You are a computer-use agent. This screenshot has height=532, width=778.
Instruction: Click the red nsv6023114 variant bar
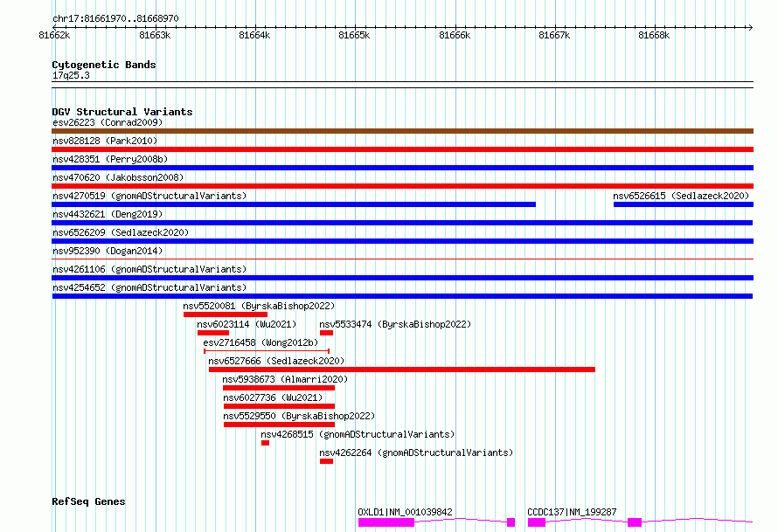pos(213,333)
